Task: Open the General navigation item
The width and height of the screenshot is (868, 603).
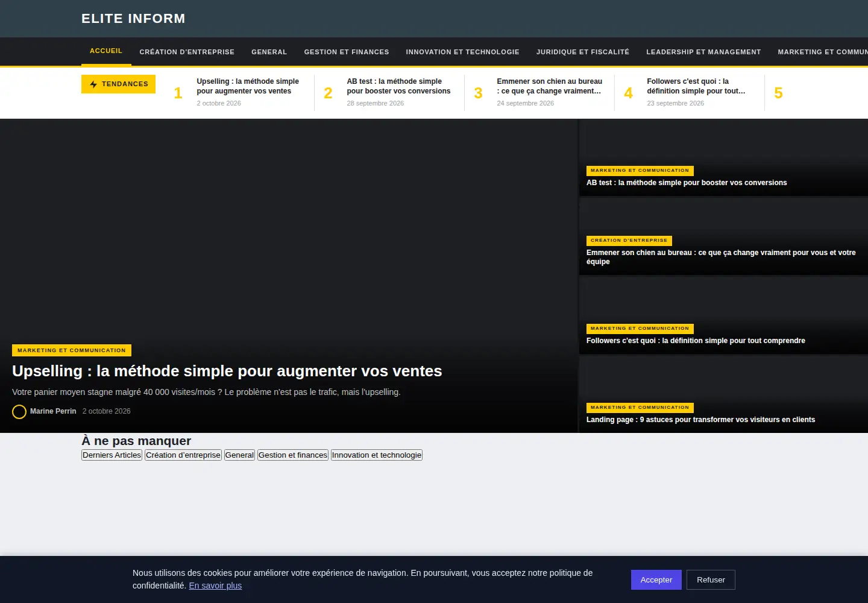Action: 269,52
